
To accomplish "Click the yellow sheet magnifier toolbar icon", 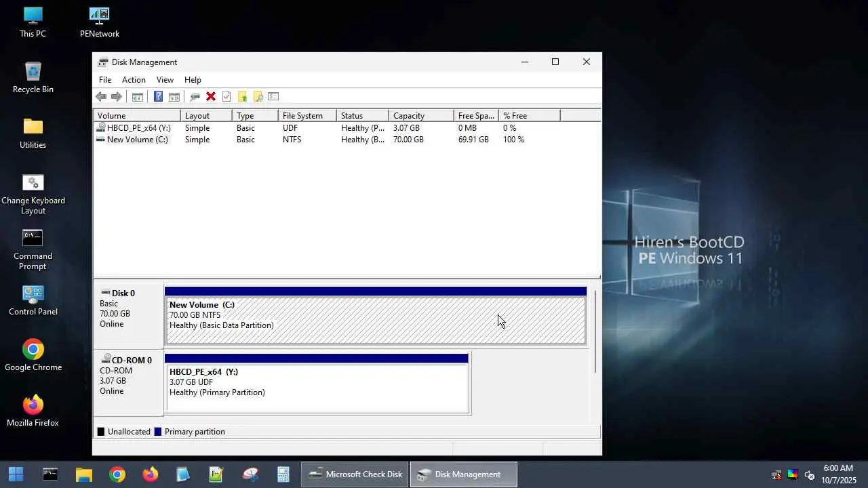I will 258,97.
